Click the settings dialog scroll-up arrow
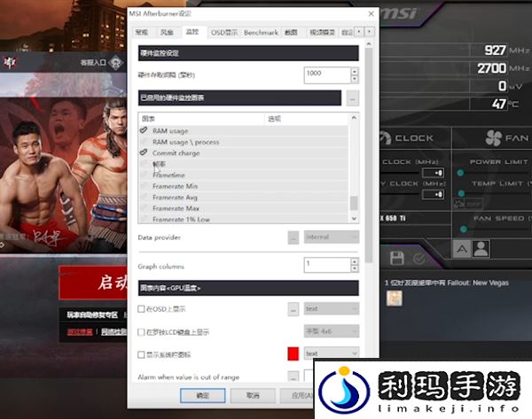 369,44
